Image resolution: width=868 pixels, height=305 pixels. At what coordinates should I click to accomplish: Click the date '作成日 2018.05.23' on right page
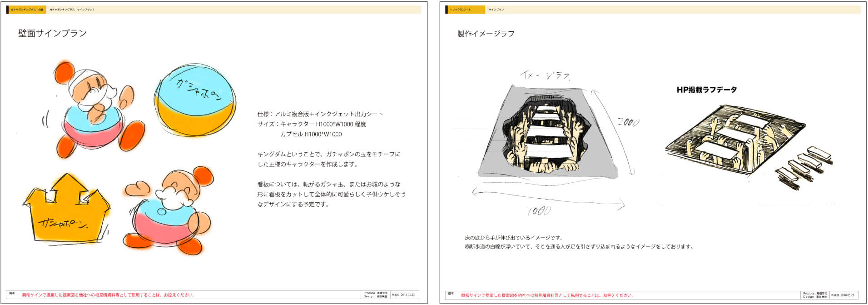click(x=843, y=295)
